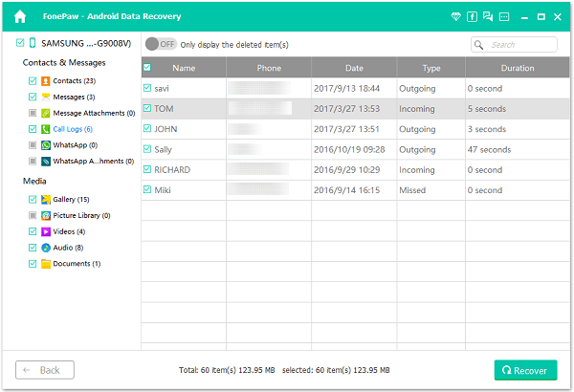Screen dimensions: 574x392
Task: Uncheck the Messages (3) checkbox
Action: (x=33, y=97)
